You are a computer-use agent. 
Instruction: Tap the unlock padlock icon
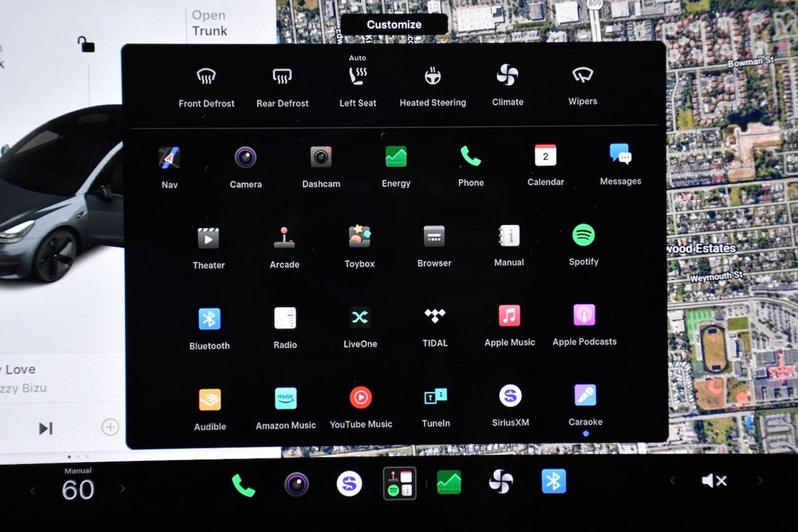[85, 44]
